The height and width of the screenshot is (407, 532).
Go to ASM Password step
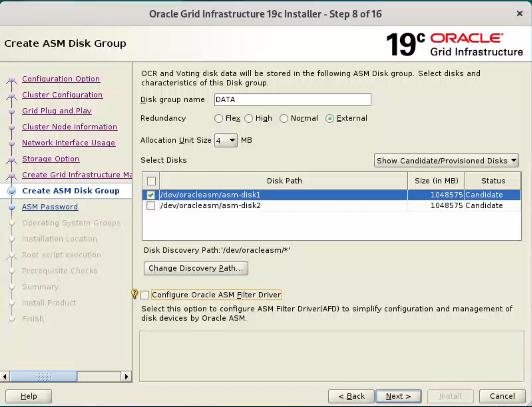pos(50,207)
